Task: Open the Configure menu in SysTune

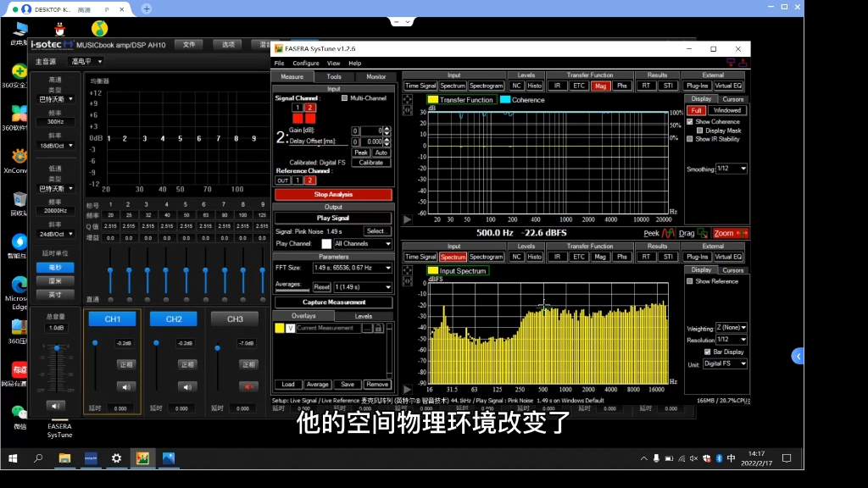Action: 305,63
